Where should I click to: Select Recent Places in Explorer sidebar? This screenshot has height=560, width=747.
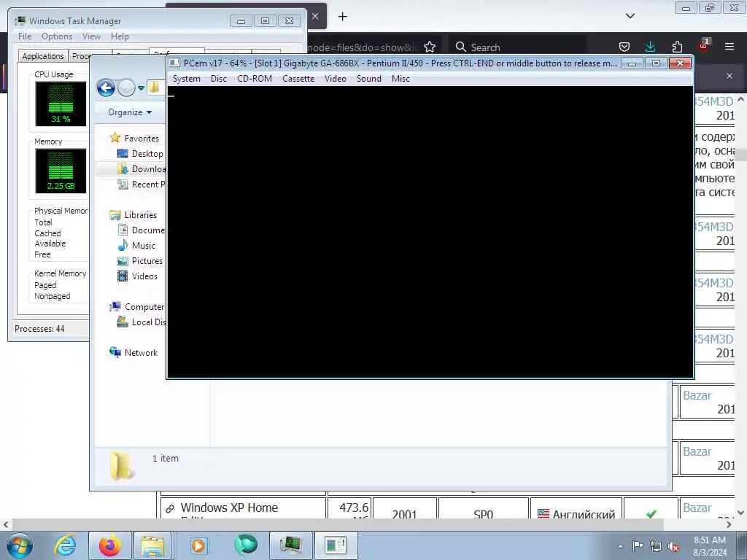pyautogui.click(x=149, y=184)
